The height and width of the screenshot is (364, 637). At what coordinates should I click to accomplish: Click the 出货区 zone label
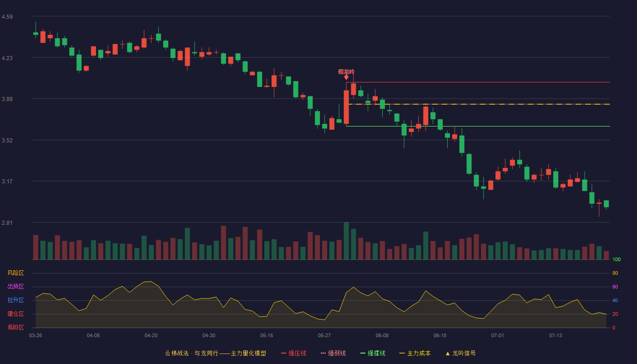tap(15, 287)
